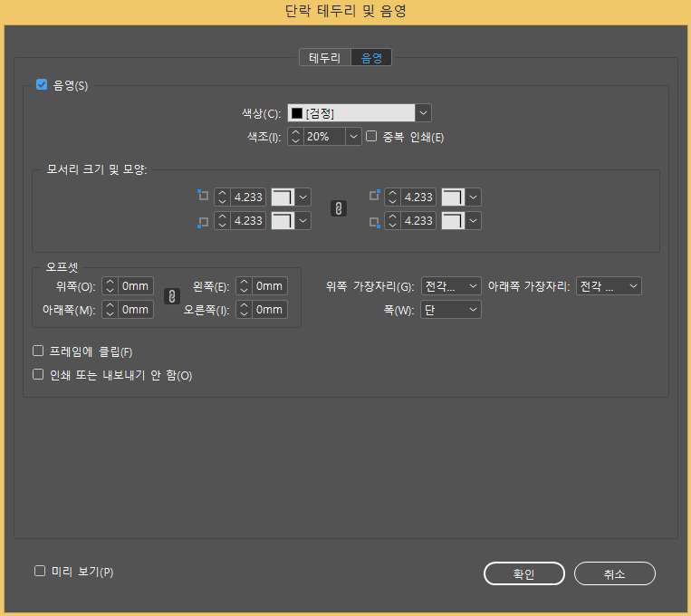Click bottom-left corner shape icon

pyautogui.click(x=283, y=220)
